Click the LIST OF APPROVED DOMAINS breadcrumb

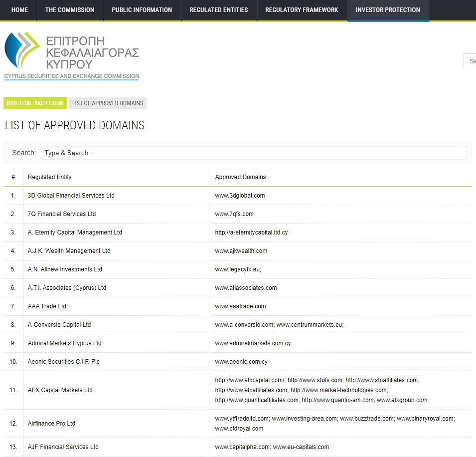[x=108, y=103]
